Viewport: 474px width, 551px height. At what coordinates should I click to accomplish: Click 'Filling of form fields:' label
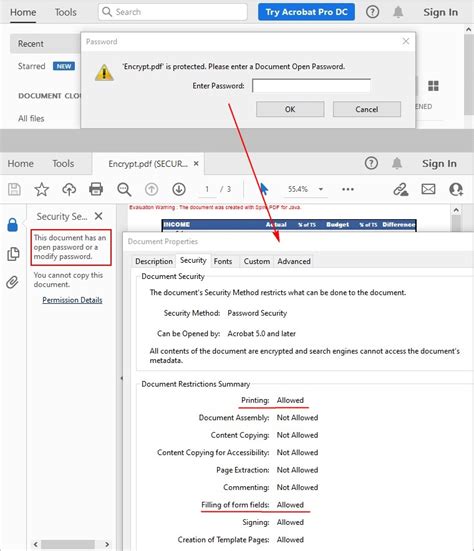click(235, 505)
